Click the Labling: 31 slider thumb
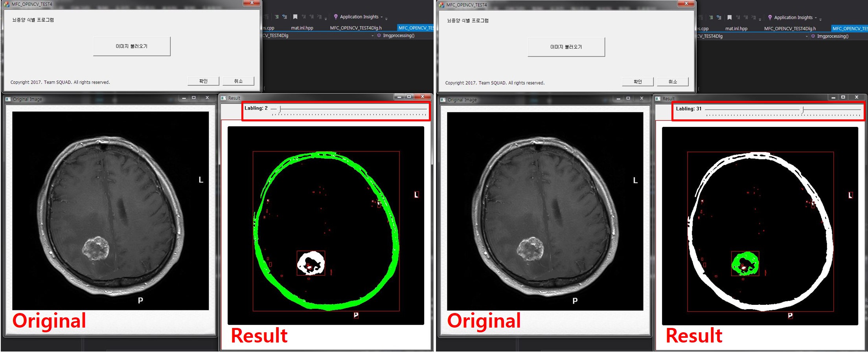Viewport: 868px width, 359px height. (x=803, y=110)
